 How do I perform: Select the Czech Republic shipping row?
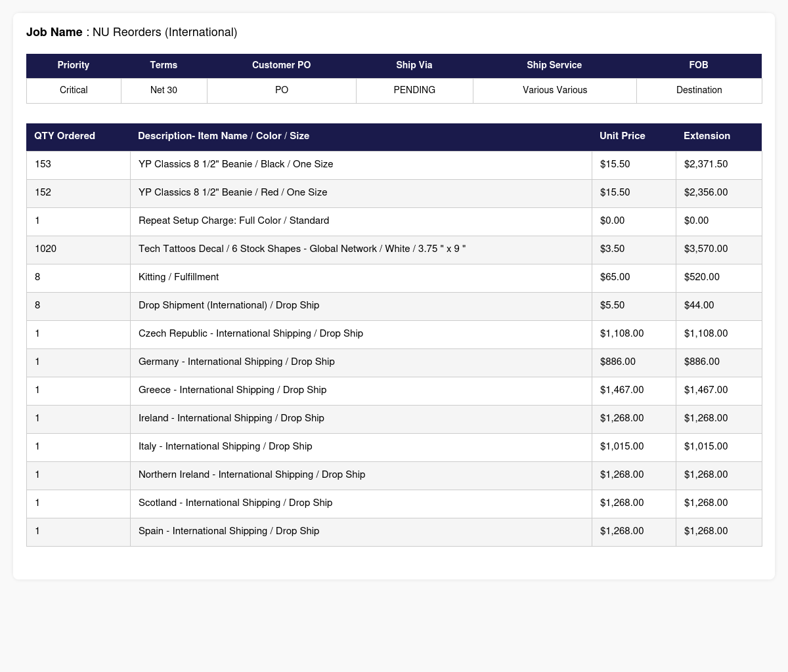tap(394, 334)
